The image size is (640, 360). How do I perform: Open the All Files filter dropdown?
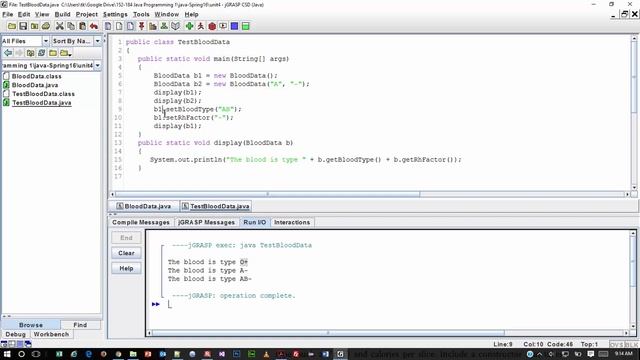point(46,41)
